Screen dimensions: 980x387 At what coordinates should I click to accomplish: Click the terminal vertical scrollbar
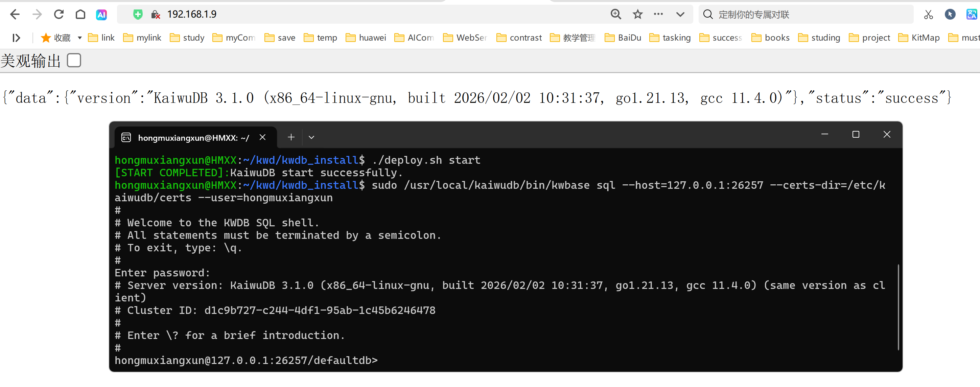click(898, 307)
